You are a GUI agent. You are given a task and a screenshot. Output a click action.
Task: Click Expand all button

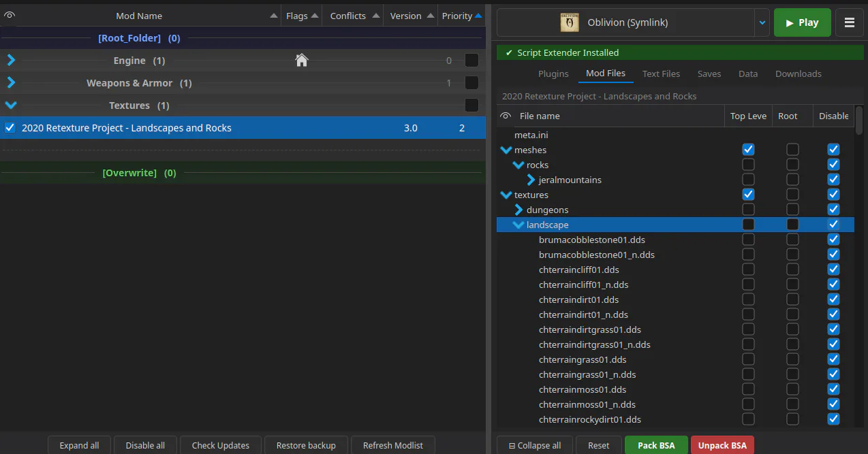pos(79,445)
